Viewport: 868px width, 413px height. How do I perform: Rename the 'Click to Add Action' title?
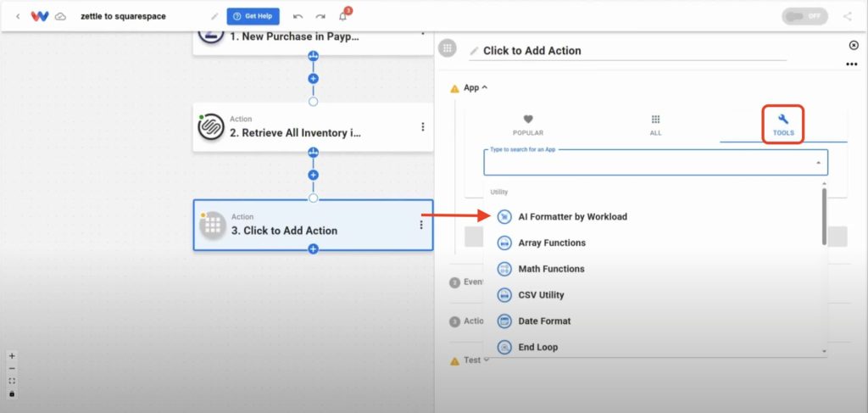point(532,50)
